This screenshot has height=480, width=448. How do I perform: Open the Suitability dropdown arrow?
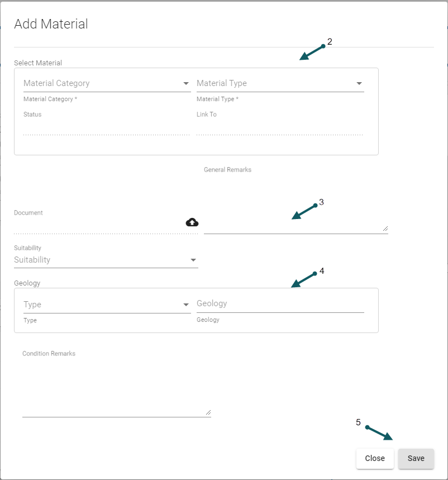[193, 260]
